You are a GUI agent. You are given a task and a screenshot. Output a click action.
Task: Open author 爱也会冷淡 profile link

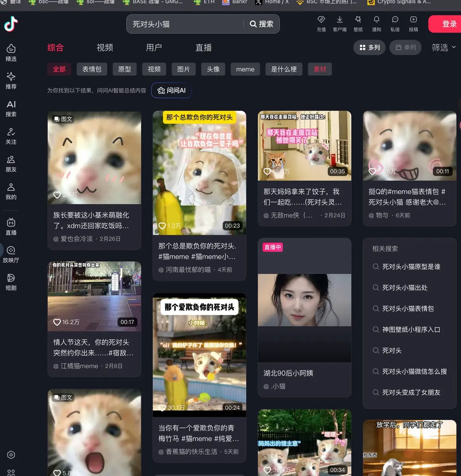tap(77, 239)
